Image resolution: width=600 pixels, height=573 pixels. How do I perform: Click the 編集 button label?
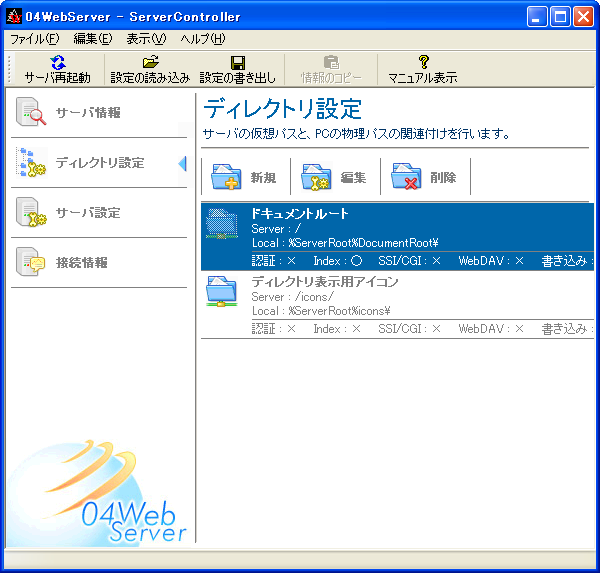tap(353, 178)
